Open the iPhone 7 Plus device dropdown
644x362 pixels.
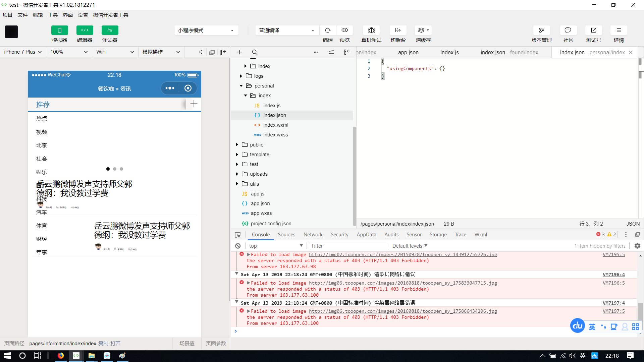coord(23,52)
